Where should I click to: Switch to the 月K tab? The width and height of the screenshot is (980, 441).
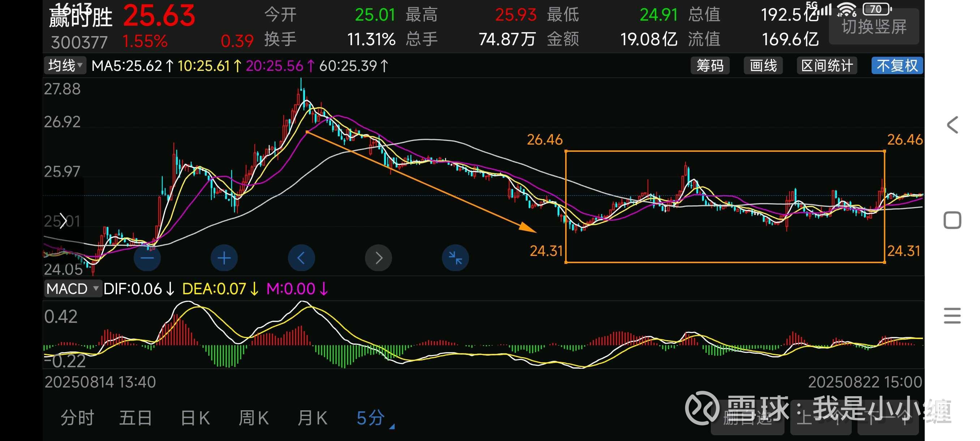pyautogui.click(x=312, y=418)
